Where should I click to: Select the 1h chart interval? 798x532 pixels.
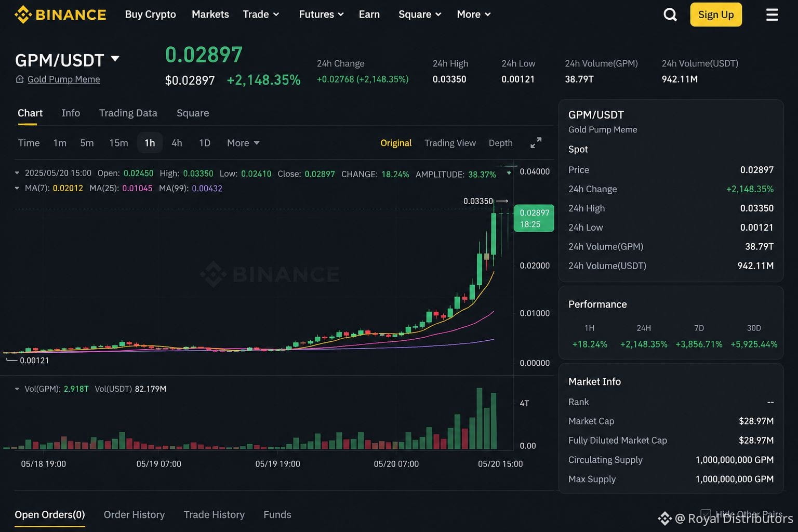(150, 143)
